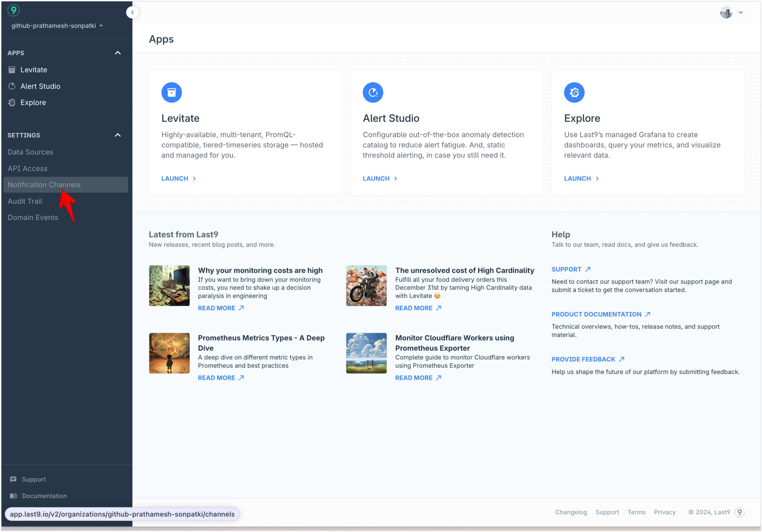Open Explore from the sidebar
The width and height of the screenshot is (762, 532).
33,102
